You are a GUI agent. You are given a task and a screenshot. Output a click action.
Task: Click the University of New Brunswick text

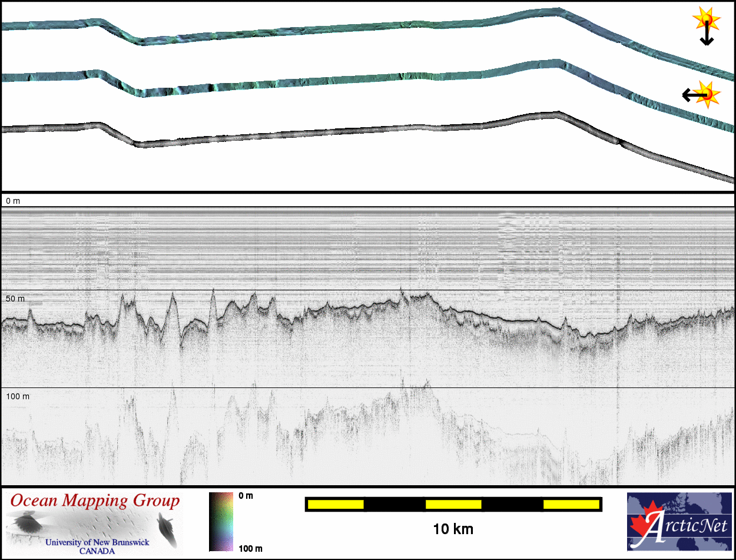click(97, 542)
